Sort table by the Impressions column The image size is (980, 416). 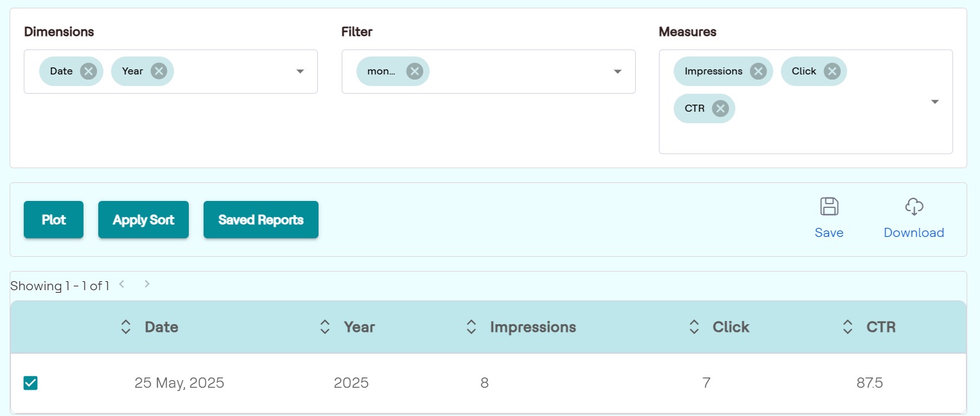pyautogui.click(x=471, y=327)
